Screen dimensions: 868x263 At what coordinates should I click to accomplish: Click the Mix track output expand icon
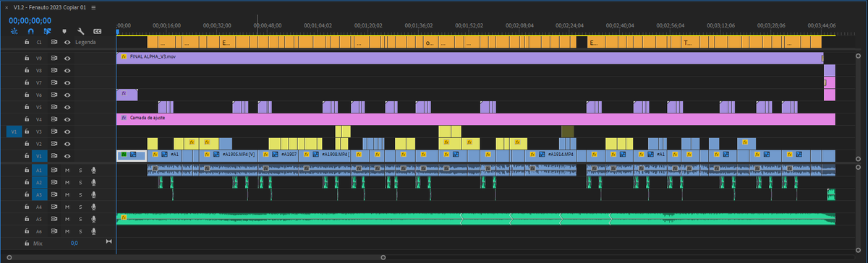[x=109, y=241]
